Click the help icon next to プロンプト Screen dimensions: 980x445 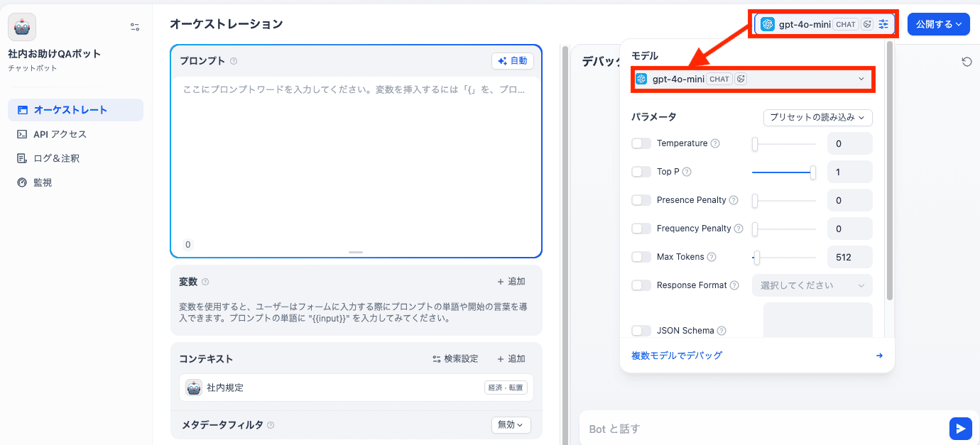coord(234,61)
